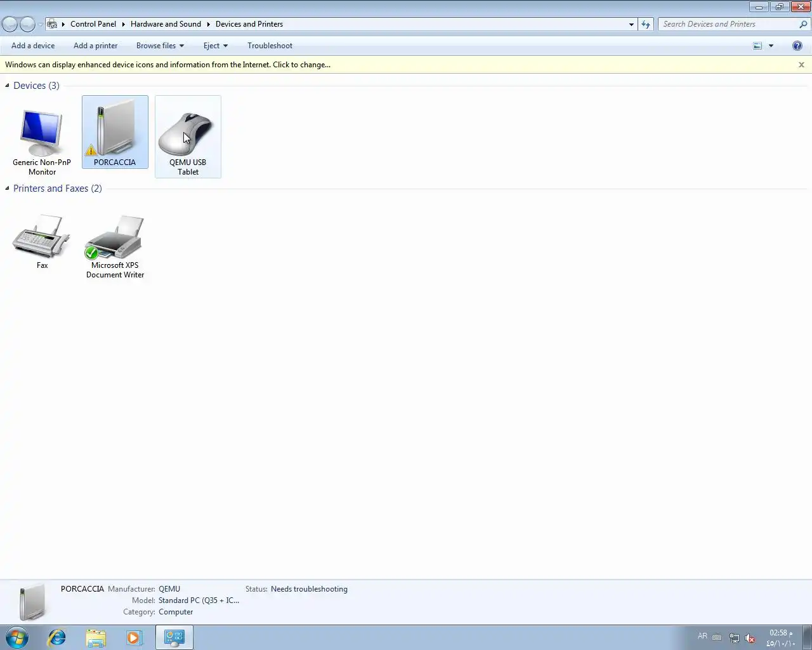Screen dimensions: 812x650
Task: Dismiss the yellow information bar
Action: [x=801, y=65]
